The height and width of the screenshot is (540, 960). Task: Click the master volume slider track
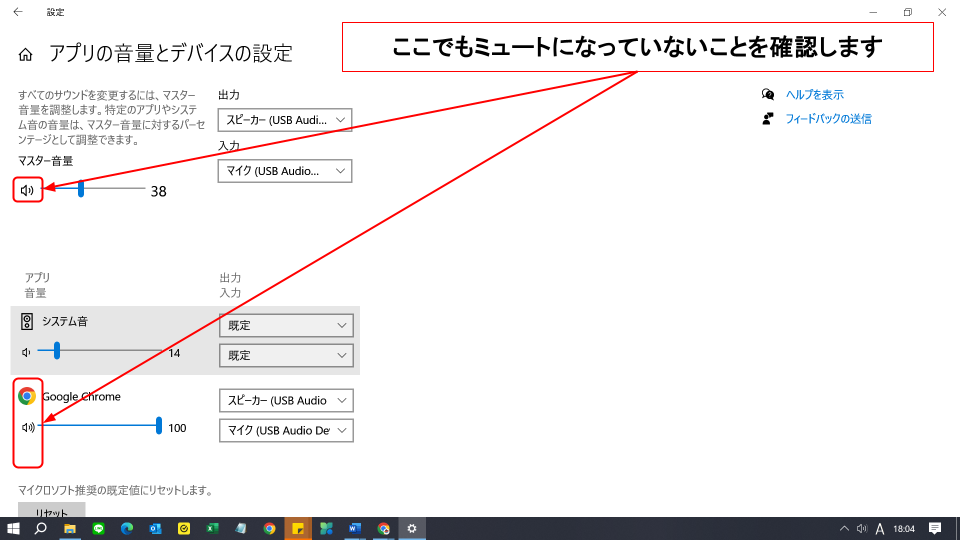point(110,188)
